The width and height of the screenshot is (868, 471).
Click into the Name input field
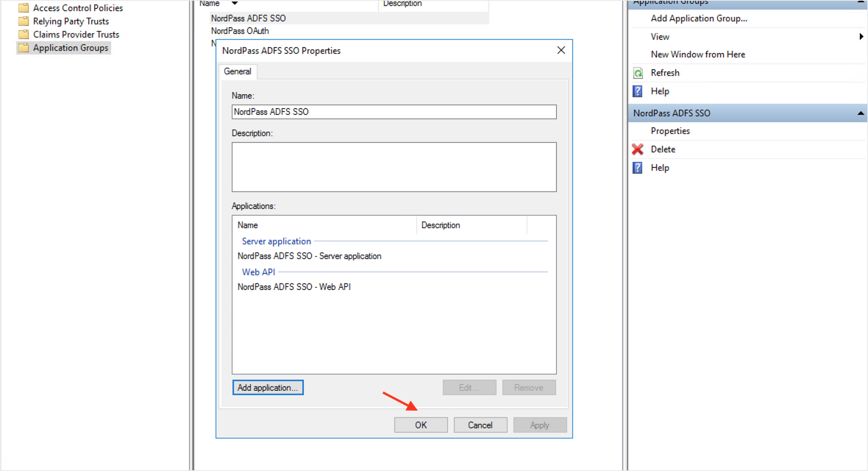point(394,112)
